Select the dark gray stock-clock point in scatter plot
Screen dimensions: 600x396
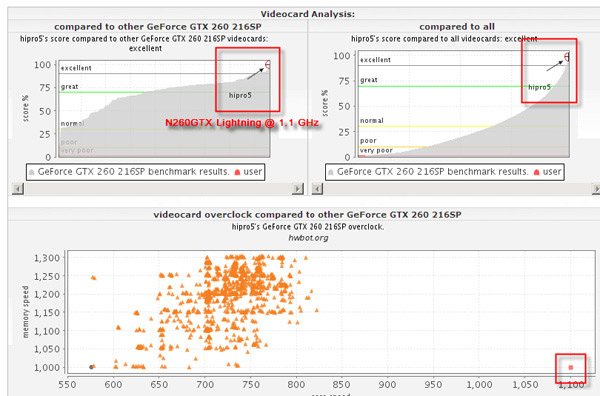coord(91,367)
